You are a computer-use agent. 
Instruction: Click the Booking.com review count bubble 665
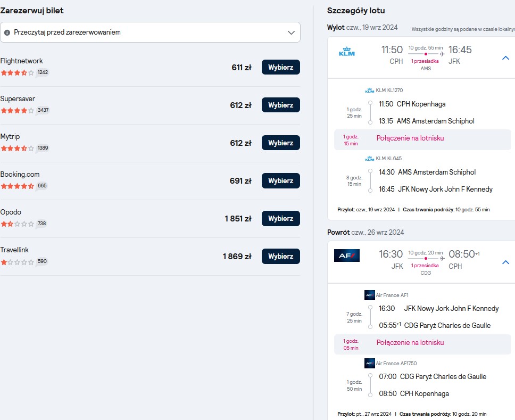tap(41, 186)
